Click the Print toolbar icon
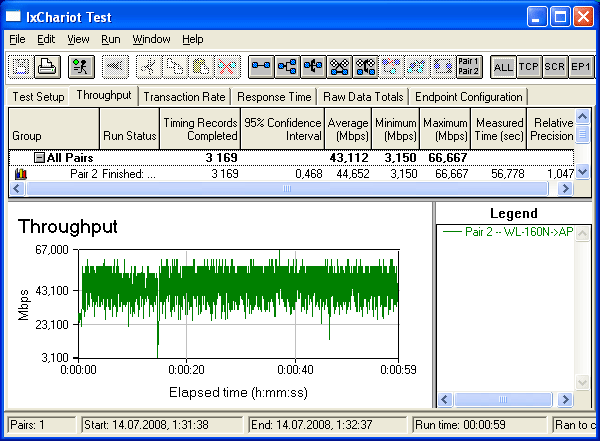This screenshot has width=600, height=441. 47,67
